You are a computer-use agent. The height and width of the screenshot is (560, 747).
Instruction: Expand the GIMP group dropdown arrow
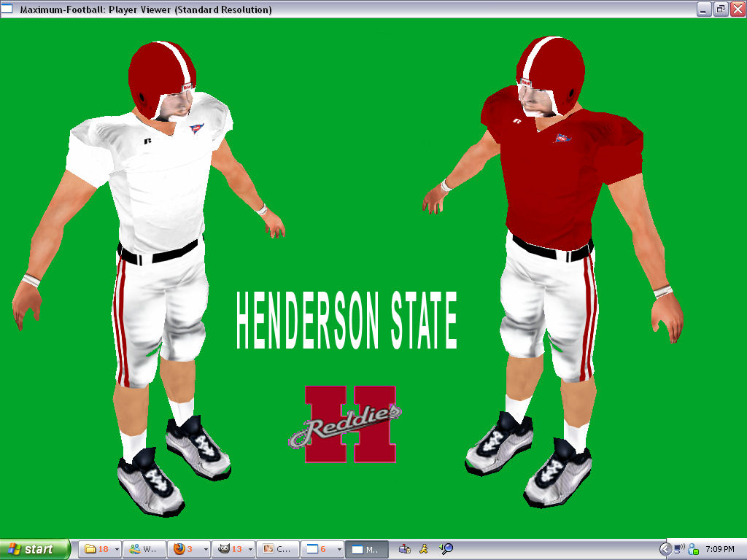pyautogui.click(x=250, y=549)
